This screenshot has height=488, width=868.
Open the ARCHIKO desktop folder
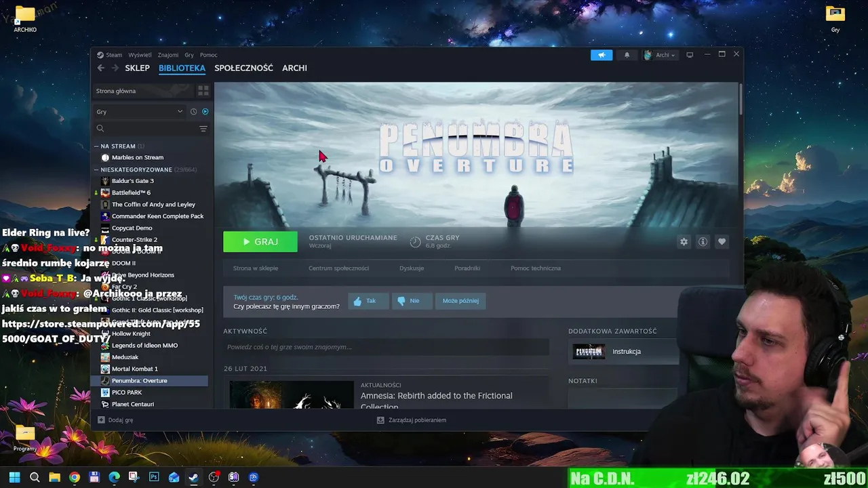(x=25, y=19)
